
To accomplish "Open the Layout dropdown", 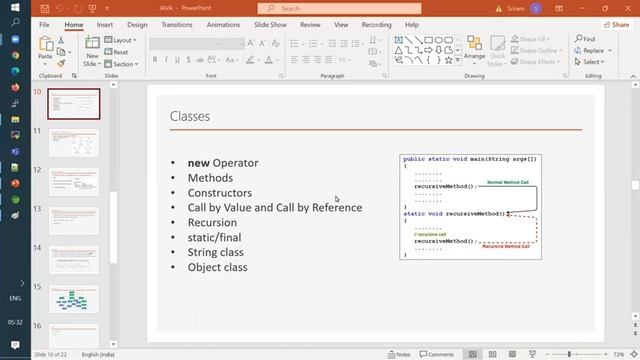I will [120, 40].
